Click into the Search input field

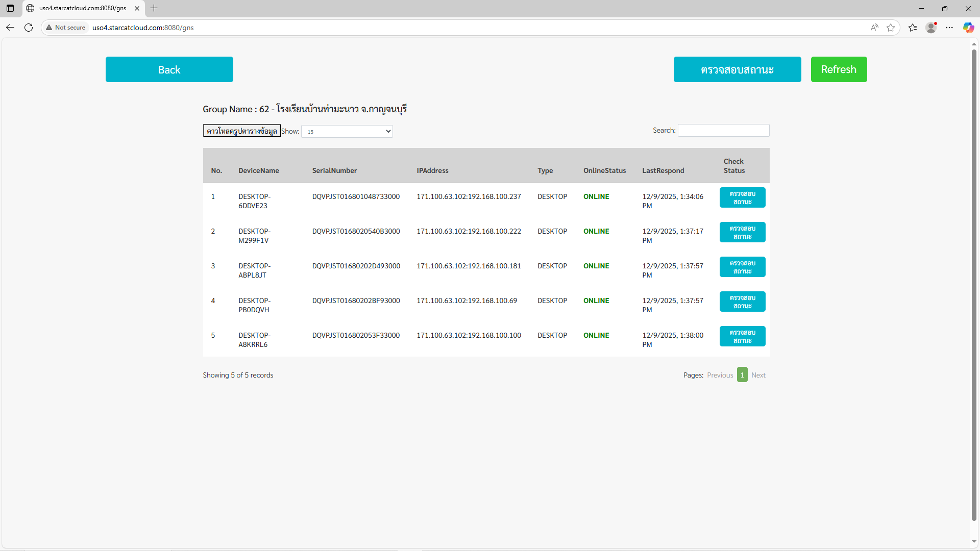click(723, 131)
